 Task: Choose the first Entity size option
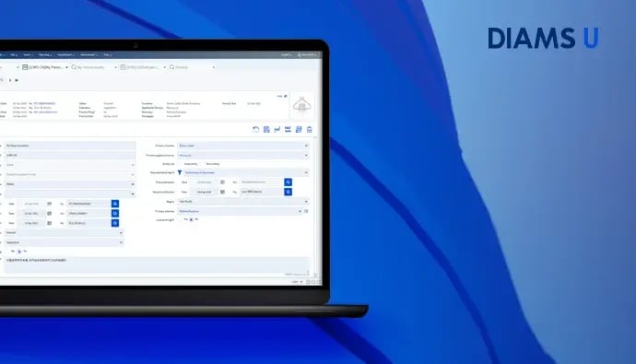pyautogui.click(x=191, y=164)
